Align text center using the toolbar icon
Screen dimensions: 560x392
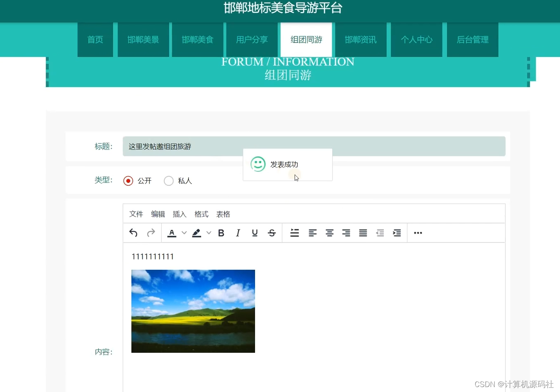point(329,233)
